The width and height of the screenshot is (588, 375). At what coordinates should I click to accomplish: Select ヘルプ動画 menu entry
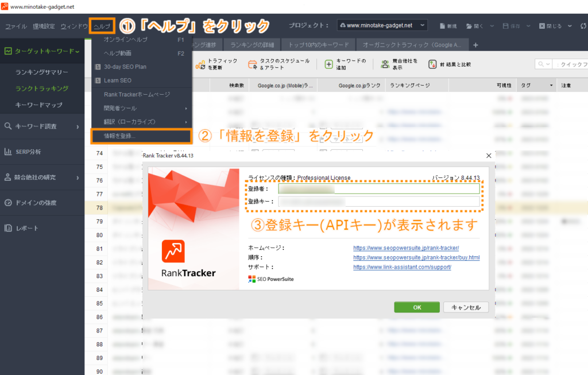(142, 53)
